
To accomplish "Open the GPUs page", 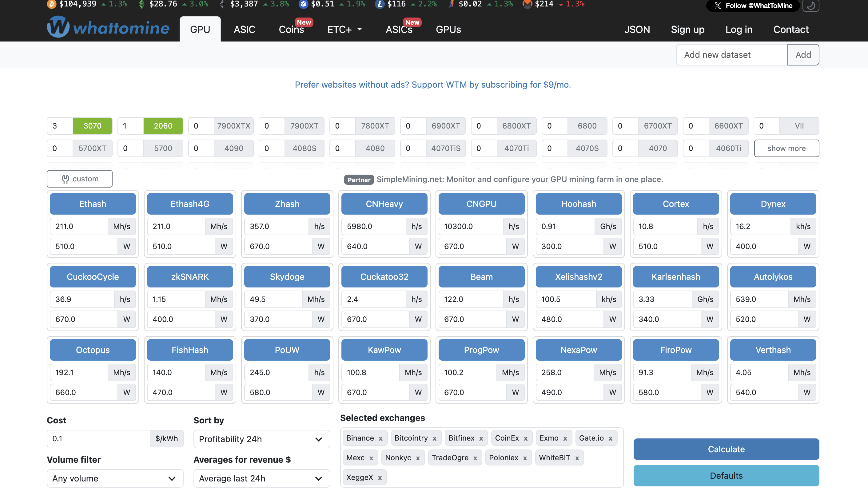I will (448, 30).
